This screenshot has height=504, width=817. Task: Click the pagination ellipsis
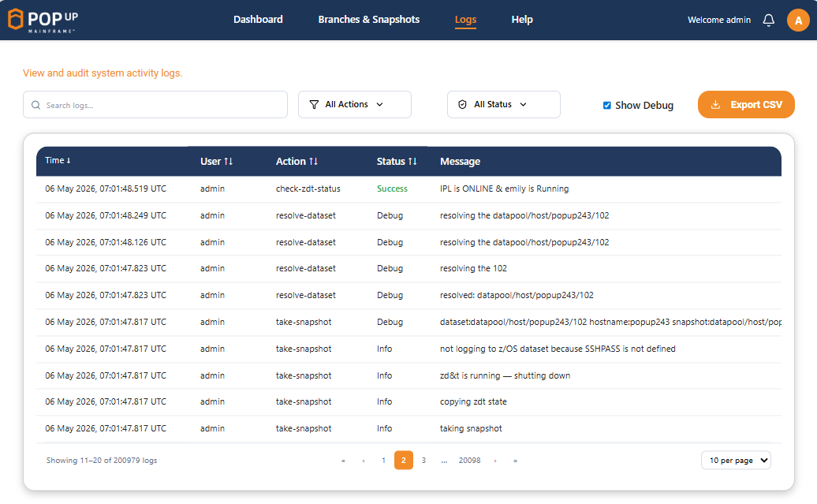pos(444,461)
